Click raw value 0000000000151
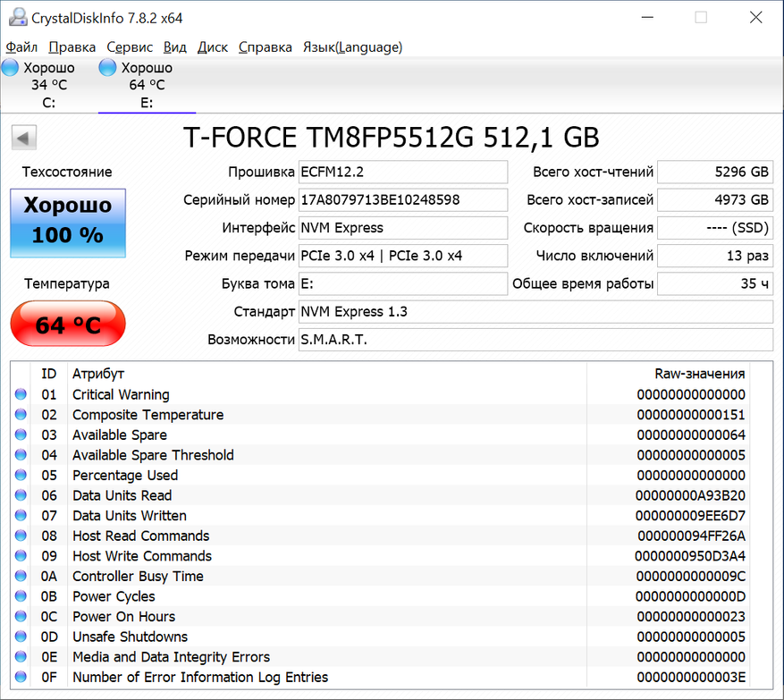This screenshot has height=700, width=784. (691, 415)
